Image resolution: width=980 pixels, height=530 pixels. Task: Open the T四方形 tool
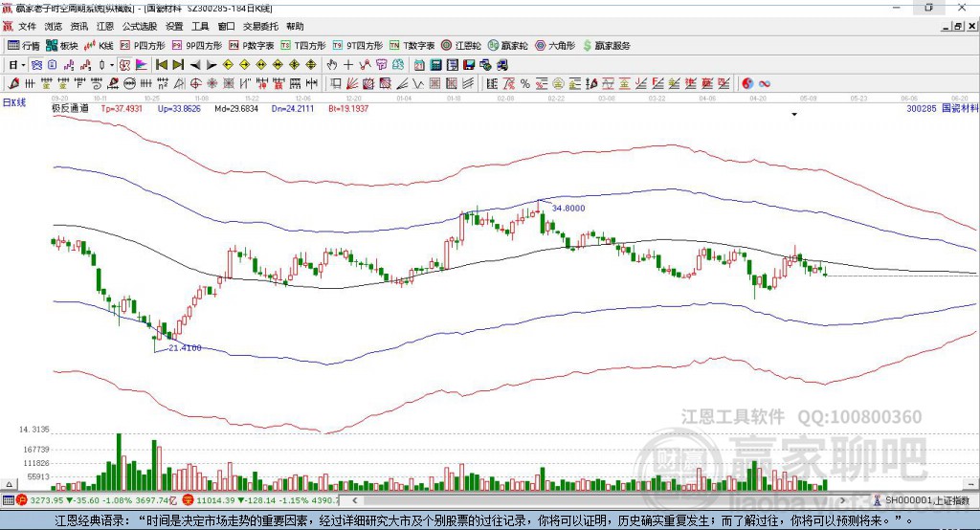pos(303,46)
